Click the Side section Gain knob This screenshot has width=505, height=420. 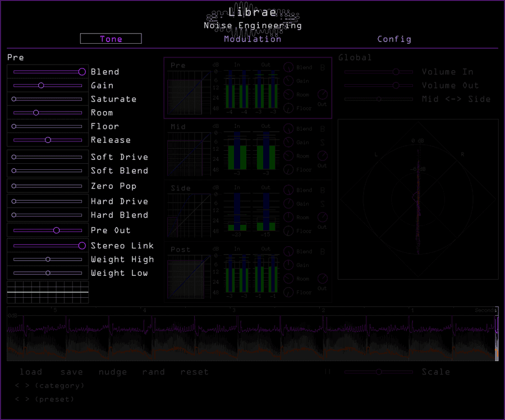click(x=288, y=204)
